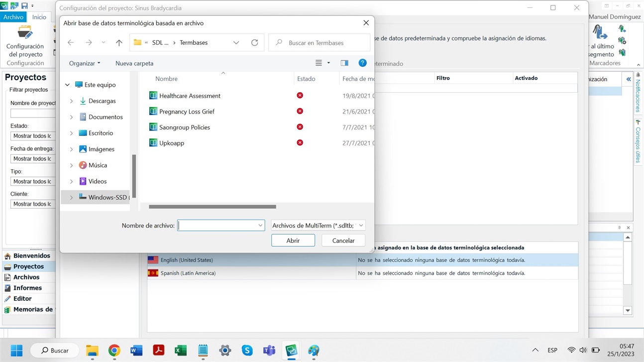Click Nueva carpeta button
The width and height of the screenshot is (644, 362).
(134, 63)
